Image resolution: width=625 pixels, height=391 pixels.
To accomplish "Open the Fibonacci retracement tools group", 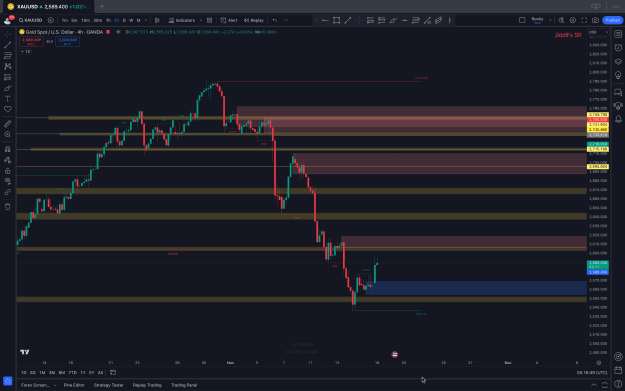I will coord(8,56).
